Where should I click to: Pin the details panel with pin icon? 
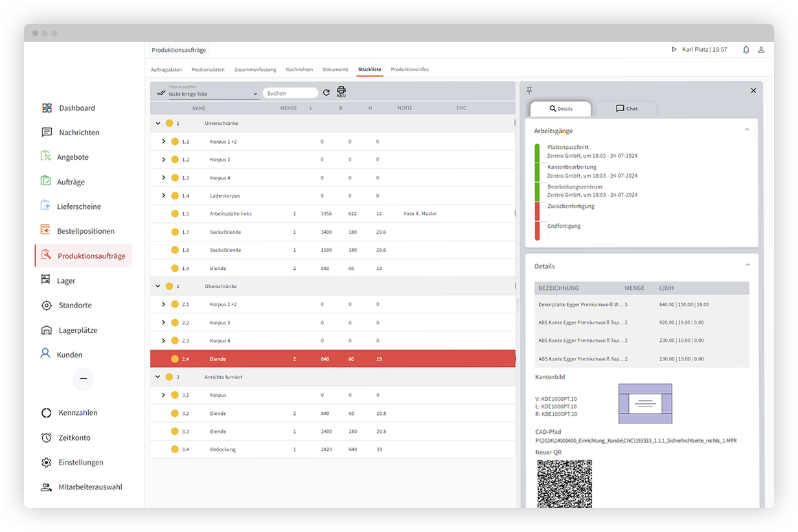point(529,90)
